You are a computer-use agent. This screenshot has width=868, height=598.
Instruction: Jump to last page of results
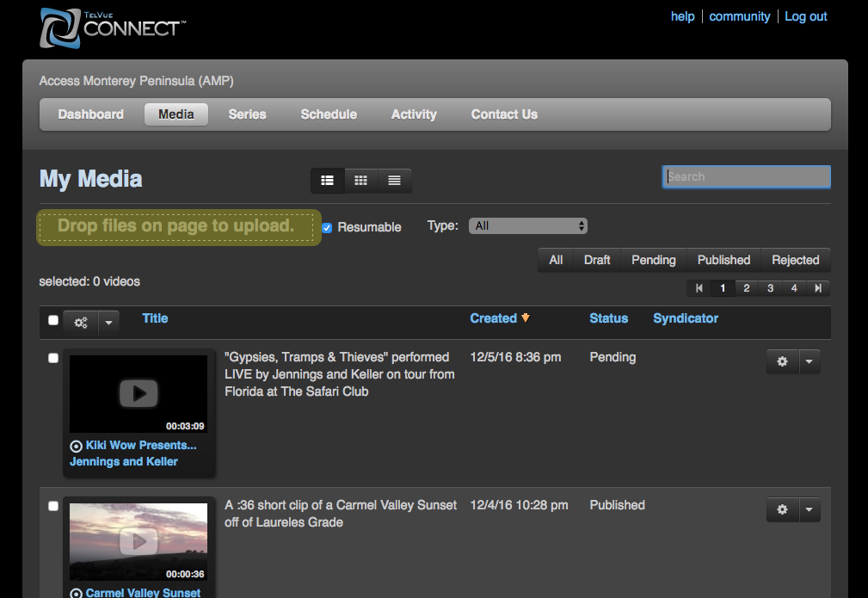pos(818,288)
